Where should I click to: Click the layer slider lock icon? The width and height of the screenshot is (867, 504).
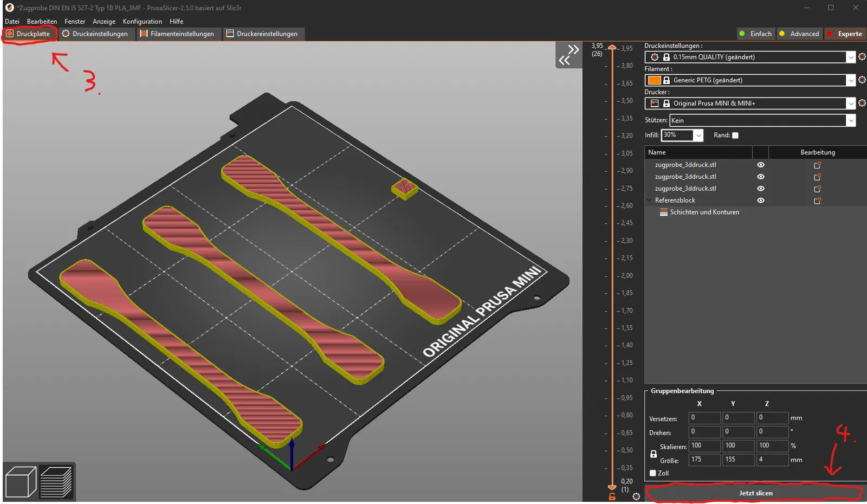click(x=612, y=496)
